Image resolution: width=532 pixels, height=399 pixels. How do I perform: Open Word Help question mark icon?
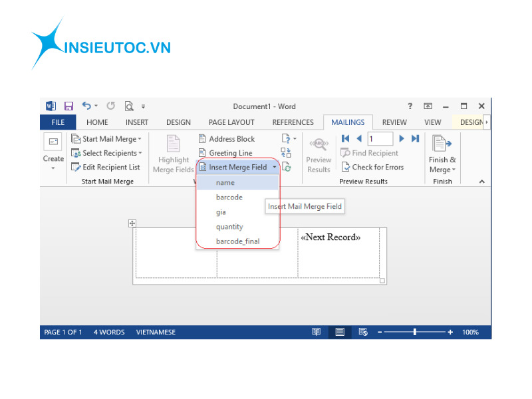pyautogui.click(x=410, y=106)
